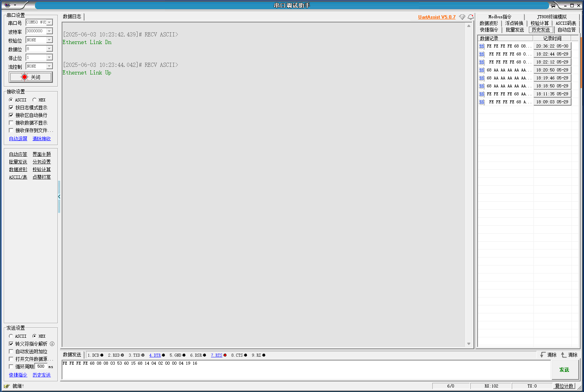Viewport: 584px width, 392px height.
Task: Click the pin window icon in title bar
Action: tap(553, 5)
